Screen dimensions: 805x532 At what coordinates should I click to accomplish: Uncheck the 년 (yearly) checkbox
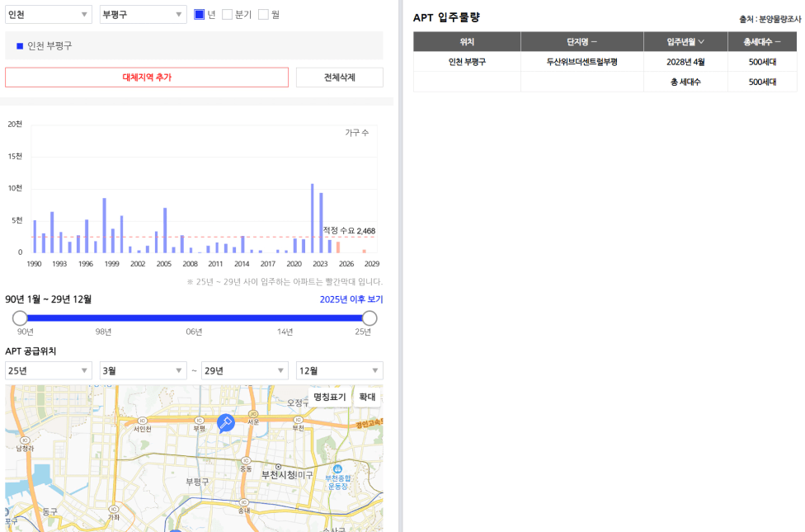pos(199,14)
